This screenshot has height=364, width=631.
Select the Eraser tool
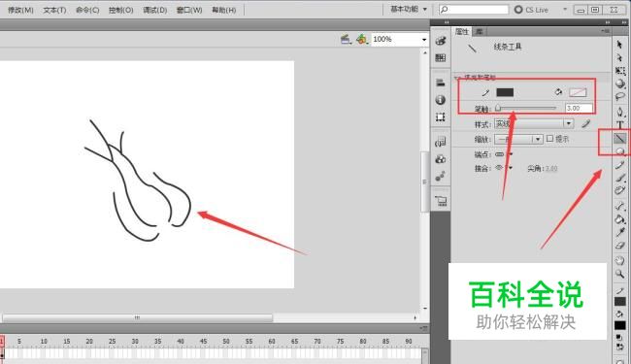[x=619, y=246]
